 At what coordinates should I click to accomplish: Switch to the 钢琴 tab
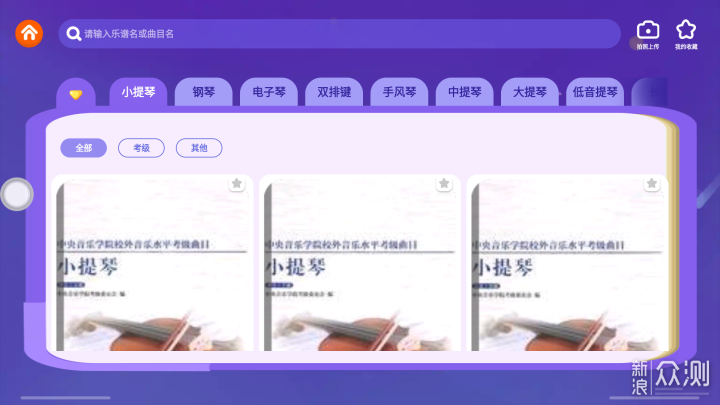pos(203,92)
